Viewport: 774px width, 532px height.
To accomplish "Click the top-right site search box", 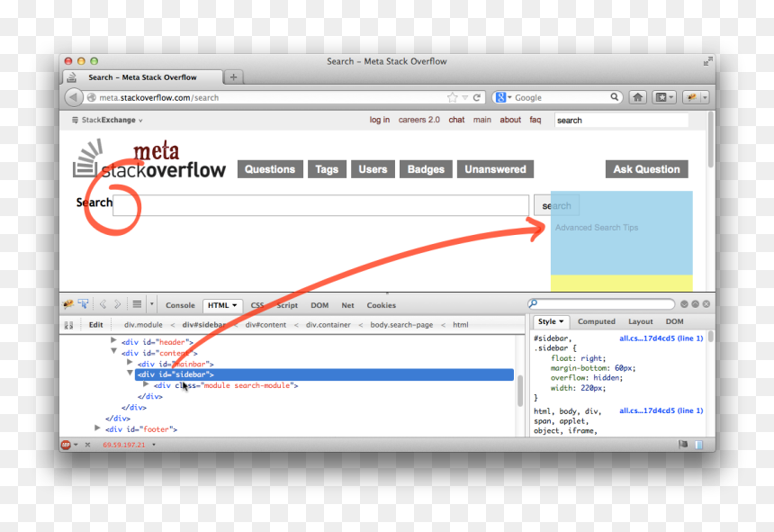I will pos(621,120).
